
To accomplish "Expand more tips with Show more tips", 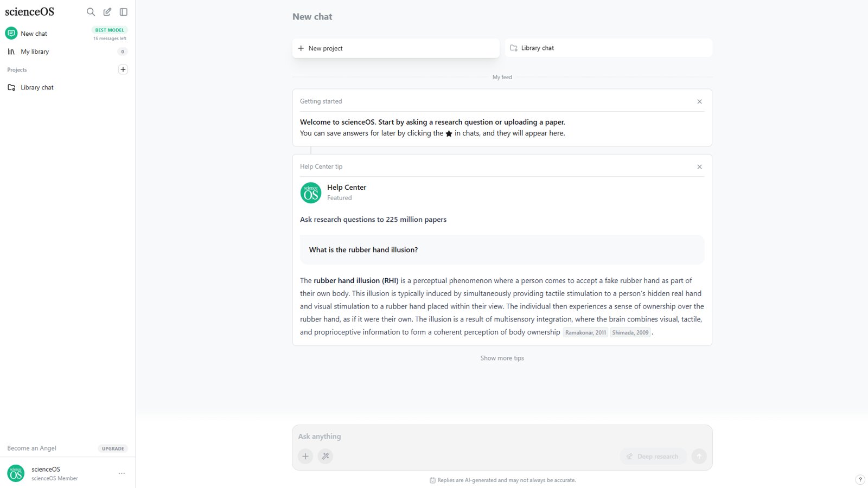I will pyautogui.click(x=502, y=358).
